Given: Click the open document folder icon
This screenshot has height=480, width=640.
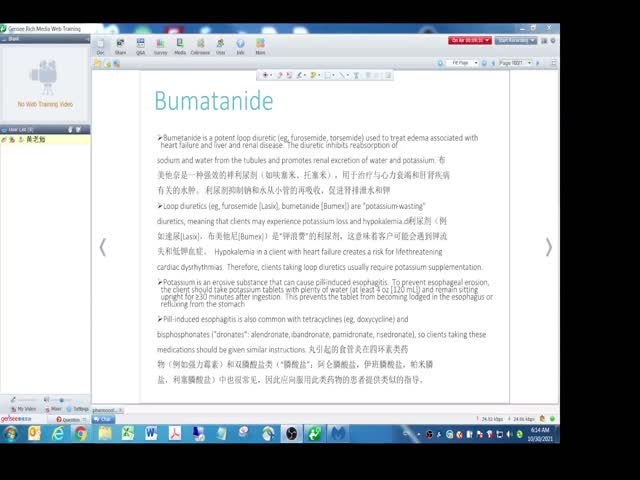Looking at the screenshot, I should [x=98, y=63].
